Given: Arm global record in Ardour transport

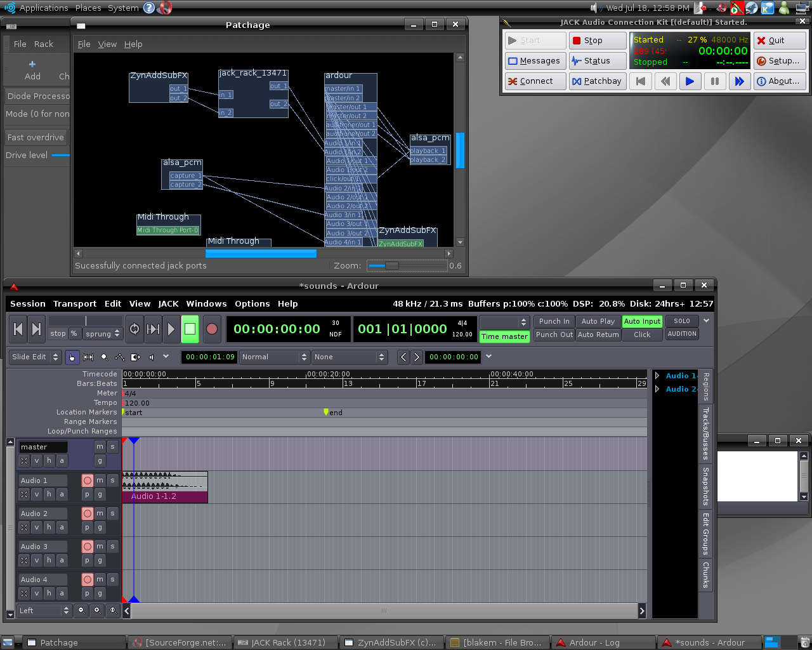Looking at the screenshot, I should pos(212,329).
